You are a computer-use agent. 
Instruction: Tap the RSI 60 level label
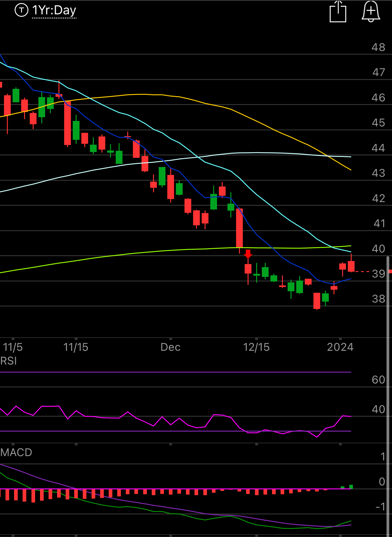[378, 380]
